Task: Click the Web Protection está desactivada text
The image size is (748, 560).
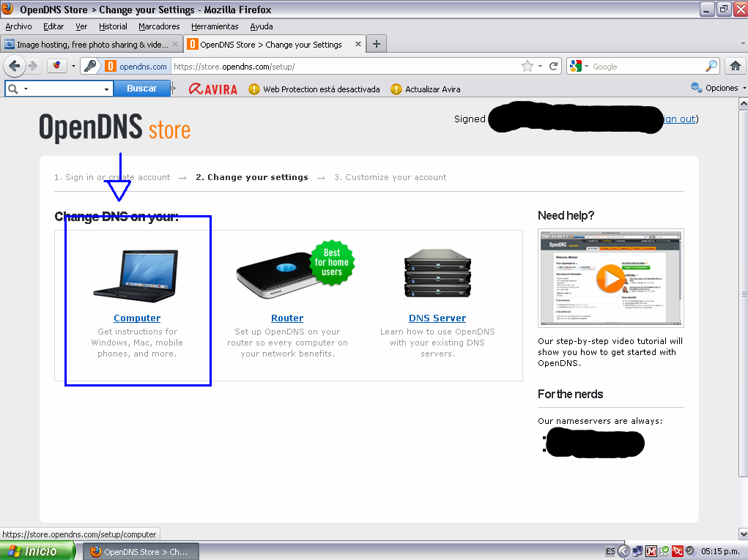Action: coord(322,89)
